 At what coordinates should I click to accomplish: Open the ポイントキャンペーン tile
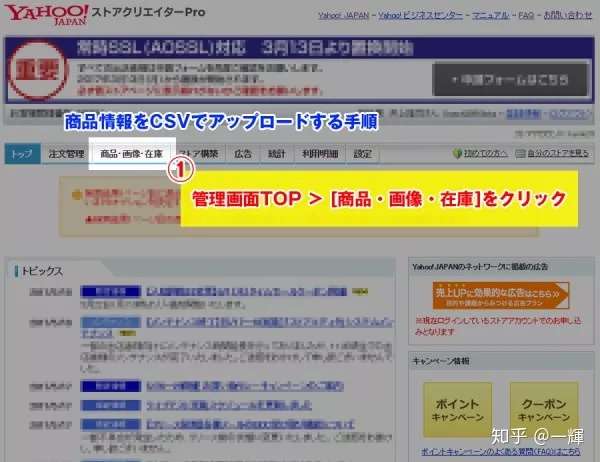tap(457, 409)
